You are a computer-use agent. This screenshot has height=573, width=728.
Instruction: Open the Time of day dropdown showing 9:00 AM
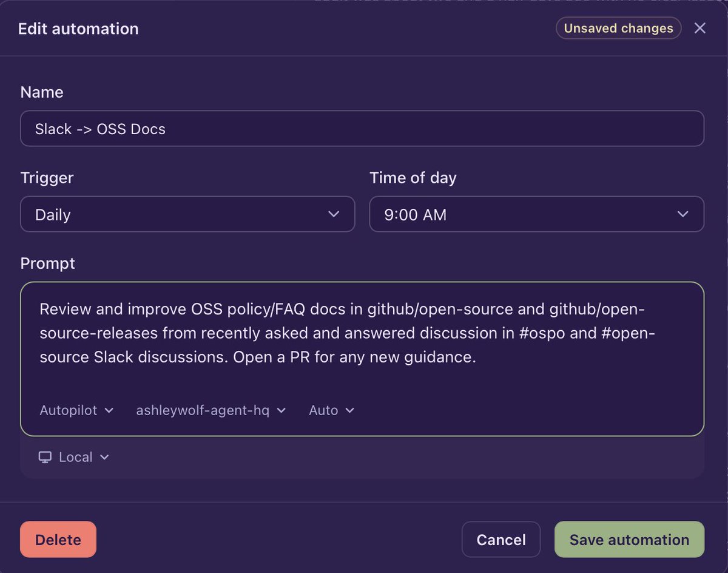537,214
